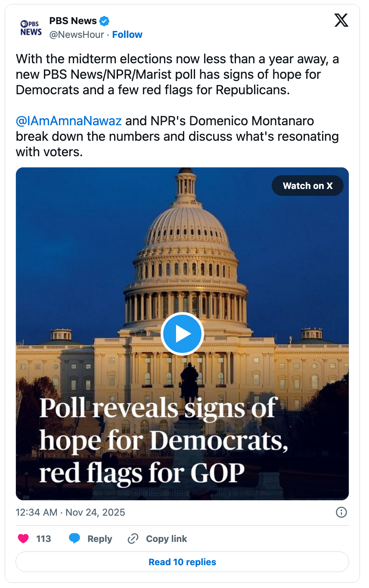
Task: Like the tweet with the heart icon
Action: pyautogui.click(x=23, y=538)
